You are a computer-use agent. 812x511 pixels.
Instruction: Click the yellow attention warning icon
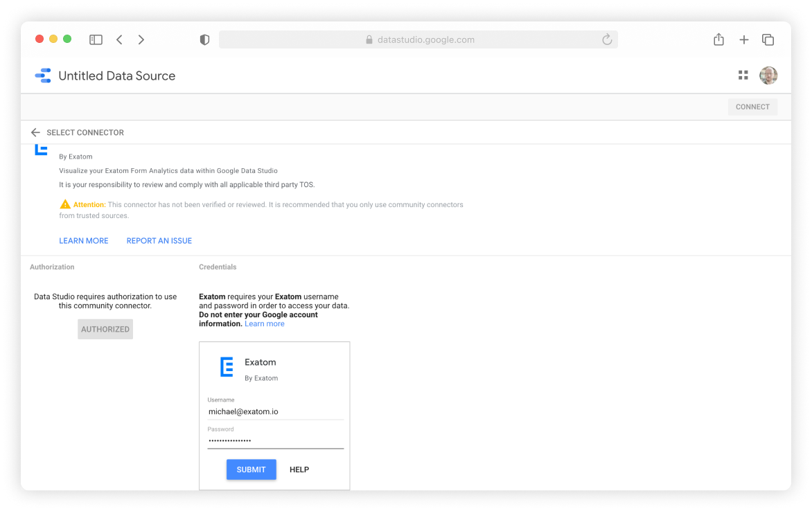[64, 204]
